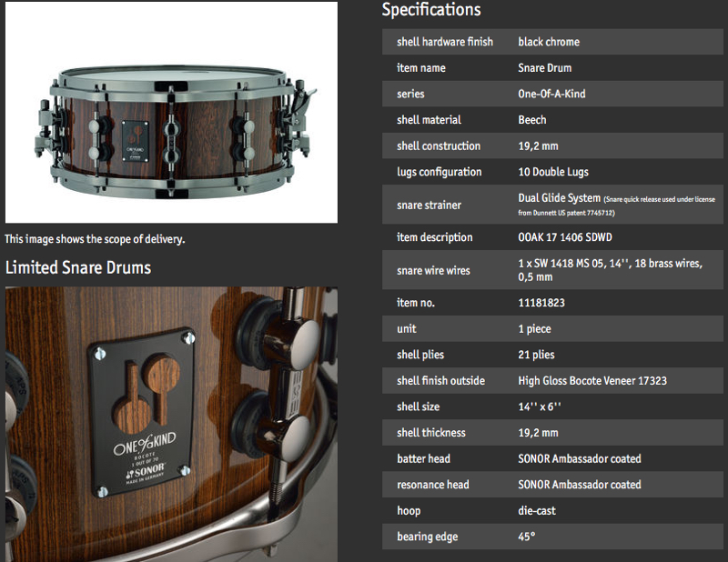728x562 pixels.
Task: Select the "1 x SW 1418 MS 05" snare wire value
Action: point(610,270)
